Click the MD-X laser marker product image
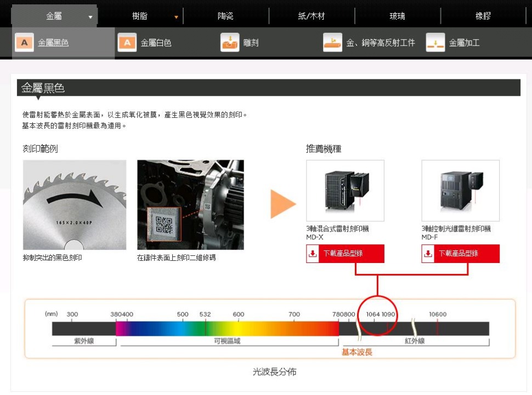532x395 pixels. pos(345,191)
